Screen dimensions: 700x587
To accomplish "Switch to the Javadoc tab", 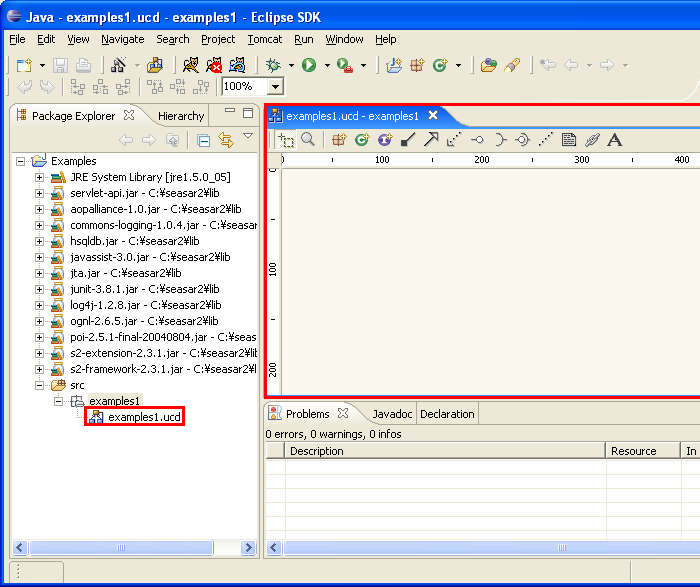I will point(392,414).
